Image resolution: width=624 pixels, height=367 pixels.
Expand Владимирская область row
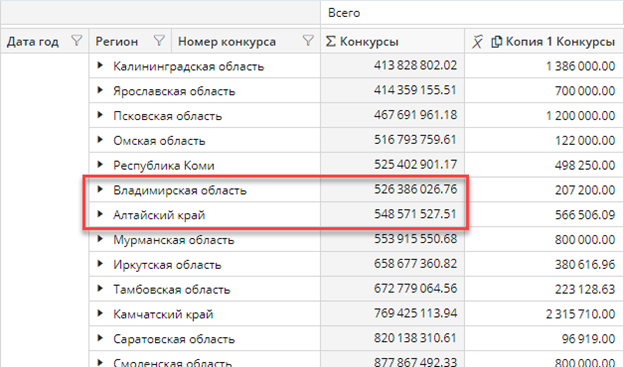[x=100, y=189]
